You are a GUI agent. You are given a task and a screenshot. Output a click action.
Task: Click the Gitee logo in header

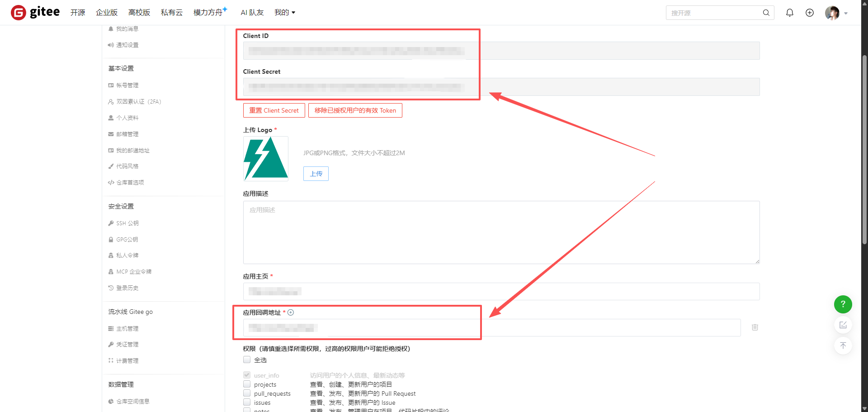pyautogui.click(x=35, y=12)
